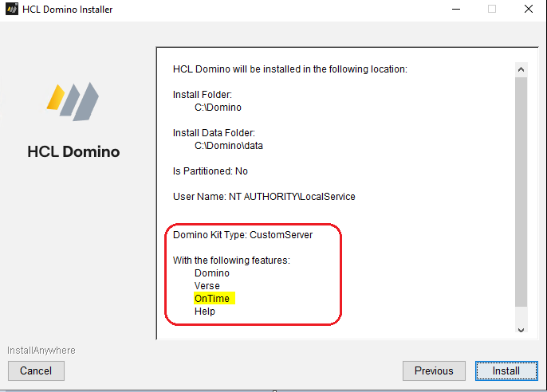Click 'Domino Kit Type: CustomServer' line
The image size is (547, 392).
[242, 235]
